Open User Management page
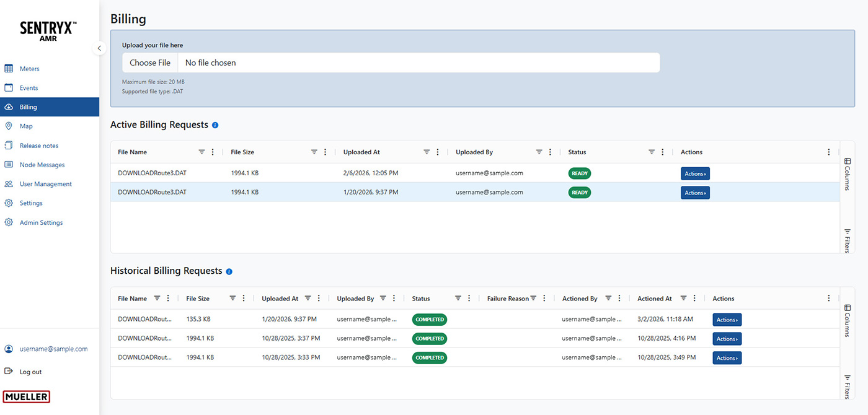Viewport: 868px width, 415px height. pos(45,184)
